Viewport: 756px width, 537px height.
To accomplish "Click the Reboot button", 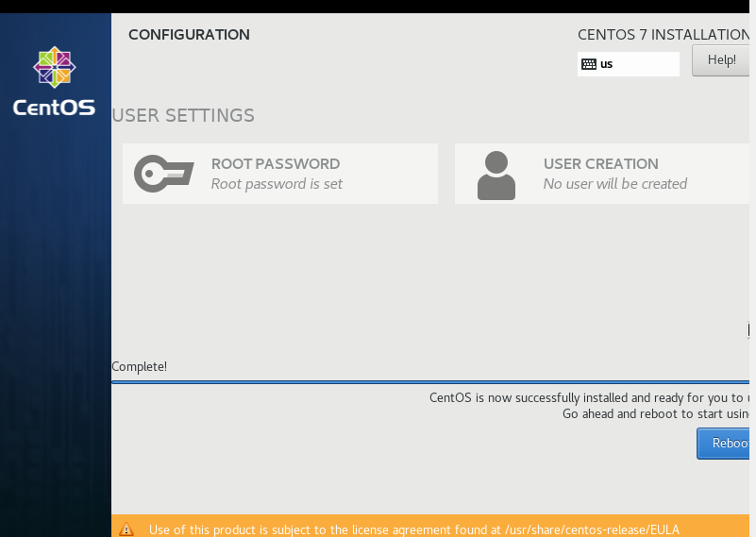I will [723, 443].
